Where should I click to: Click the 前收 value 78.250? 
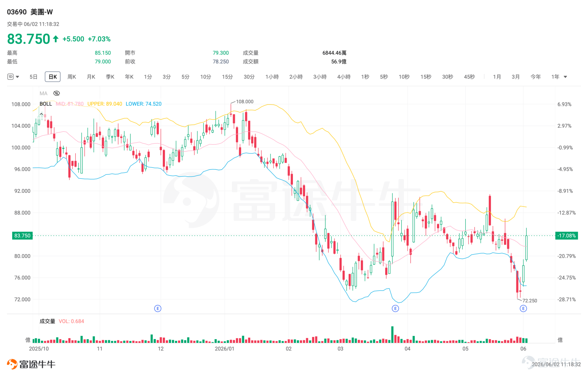coord(220,62)
